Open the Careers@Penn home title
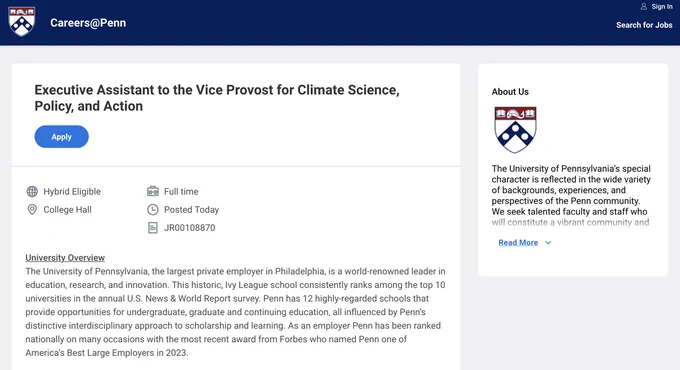Image resolution: width=680 pixels, height=370 pixels. pos(88,23)
